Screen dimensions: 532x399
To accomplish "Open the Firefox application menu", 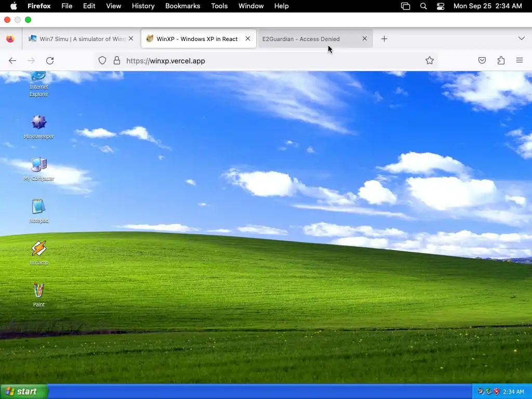I will point(39,6).
